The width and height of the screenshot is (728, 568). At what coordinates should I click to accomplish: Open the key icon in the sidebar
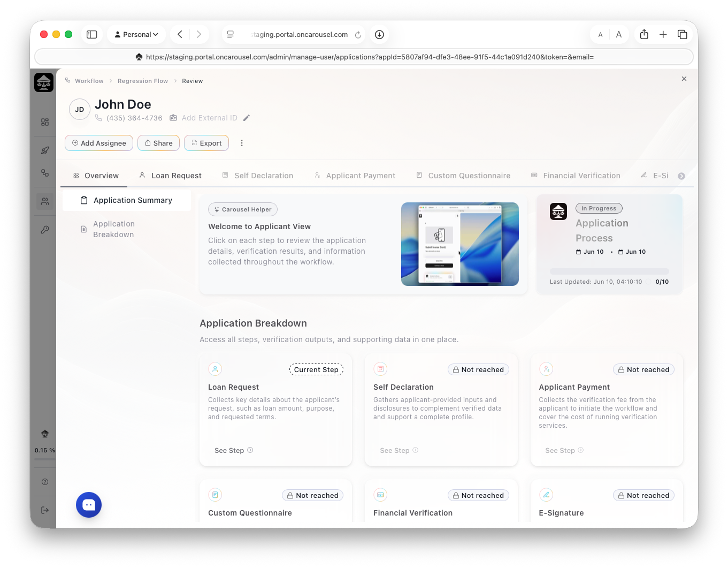pyautogui.click(x=45, y=230)
